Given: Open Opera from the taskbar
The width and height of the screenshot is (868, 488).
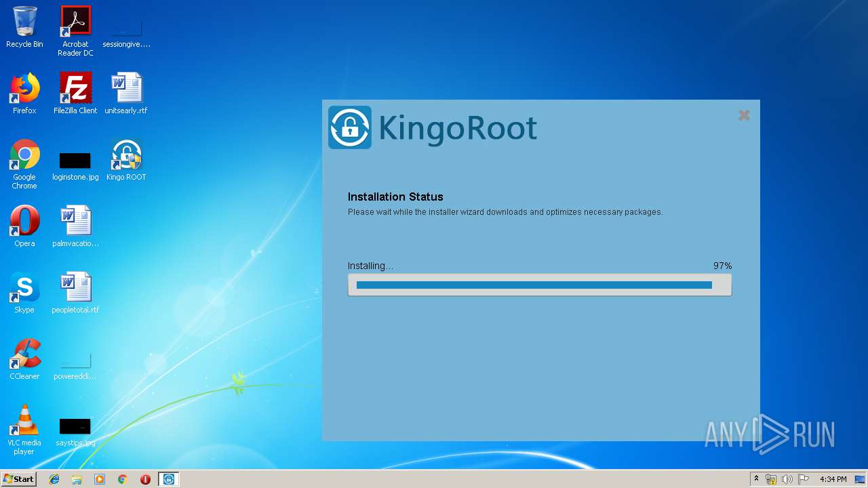Looking at the screenshot, I should 145,479.
